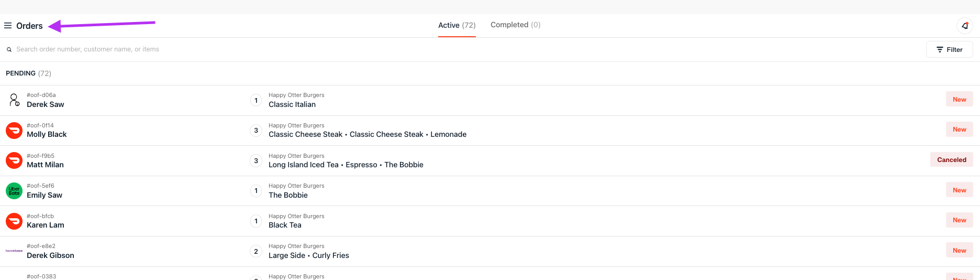Click the DoorDash icon beside Karen Lam
The image size is (980, 280).
(14, 221)
